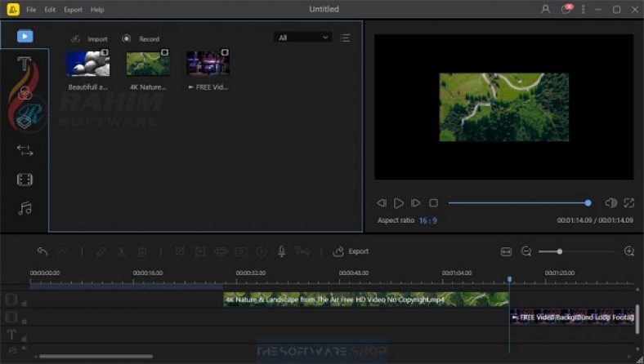Toggle the first video track visibility icon
The height and width of the screenshot is (364, 644).
11,300
